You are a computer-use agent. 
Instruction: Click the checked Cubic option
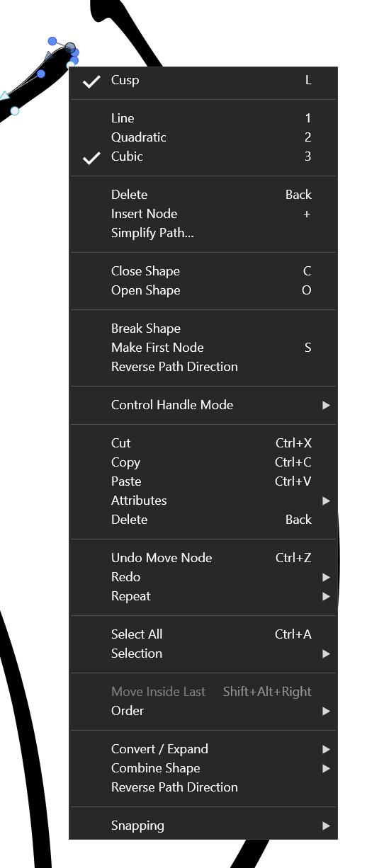tap(203, 156)
